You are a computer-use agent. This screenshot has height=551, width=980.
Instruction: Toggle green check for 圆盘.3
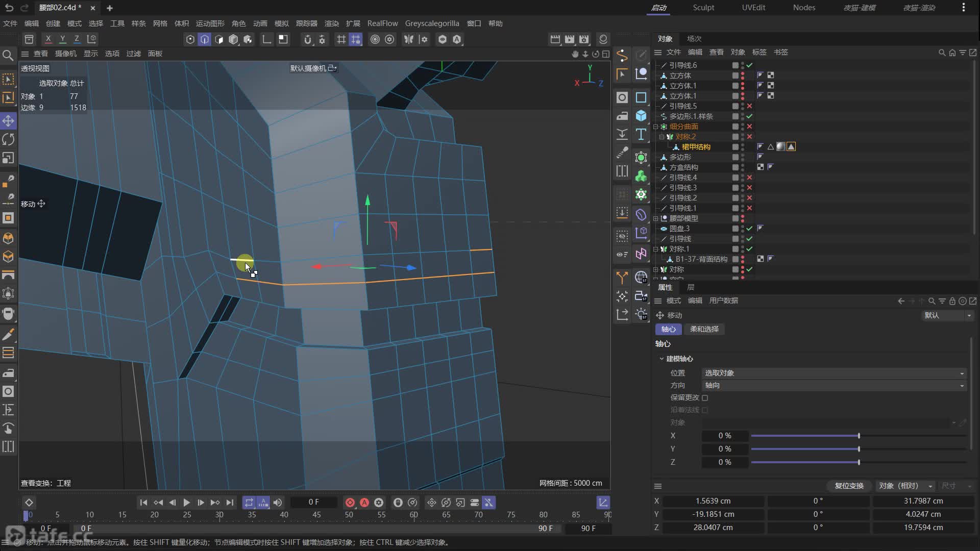[x=749, y=229]
